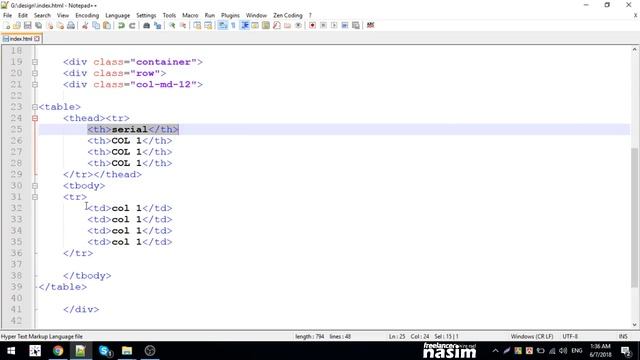
Task: Save the recorded macro icon
Action: click(356, 25)
